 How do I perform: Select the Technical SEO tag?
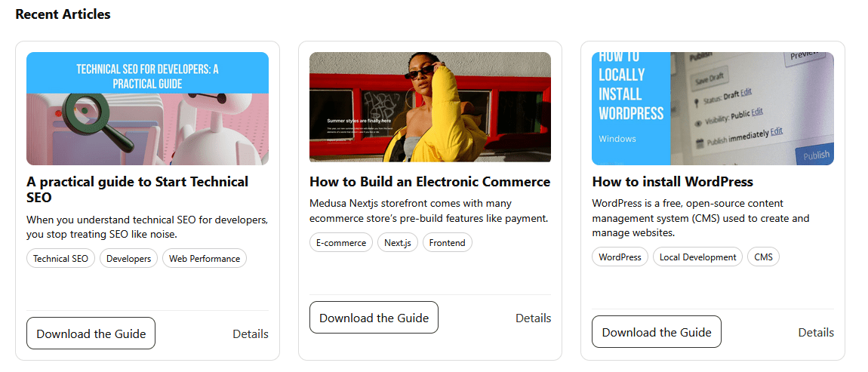(x=61, y=259)
